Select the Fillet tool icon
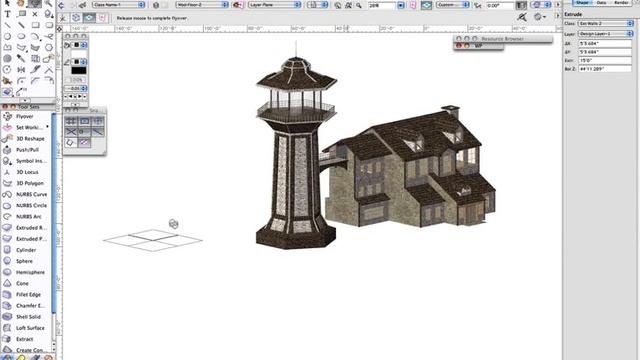 (21, 81)
